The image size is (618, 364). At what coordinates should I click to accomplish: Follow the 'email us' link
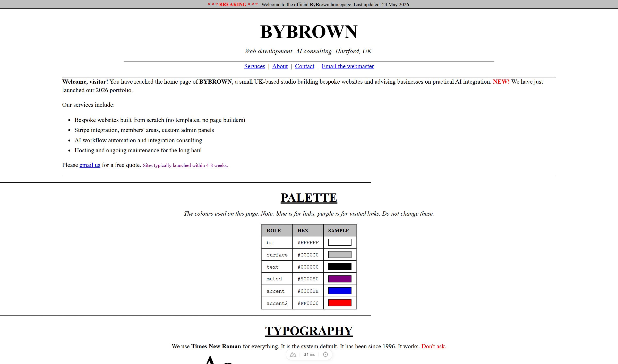click(x=90, y=165)
